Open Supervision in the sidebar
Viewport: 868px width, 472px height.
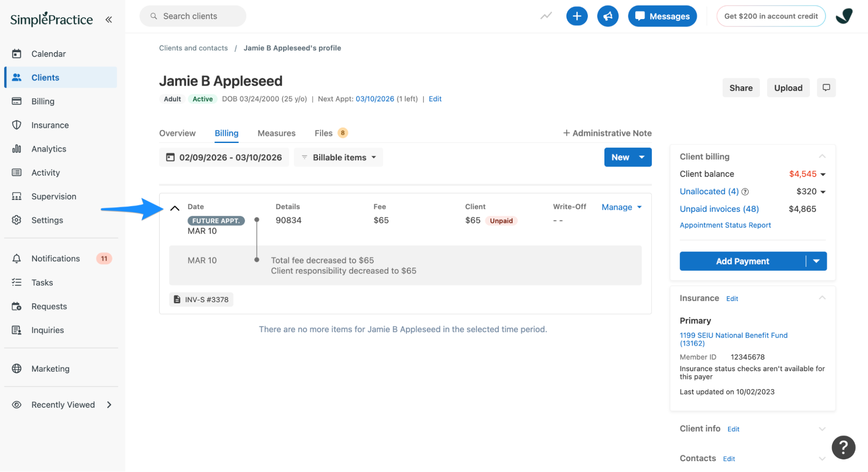tap(53, 196)
